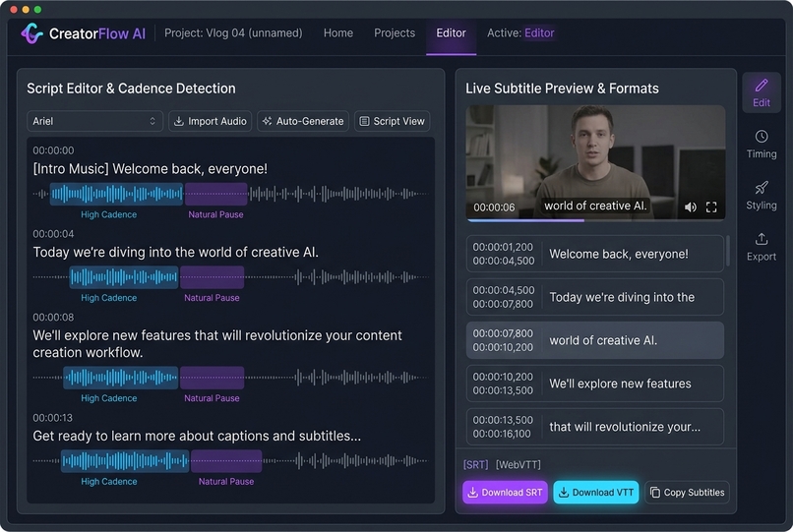The image size is (793, 532).
Task: Select the [WebVTT] format tab
Action: pyautogui.click(x=518, y=464)
